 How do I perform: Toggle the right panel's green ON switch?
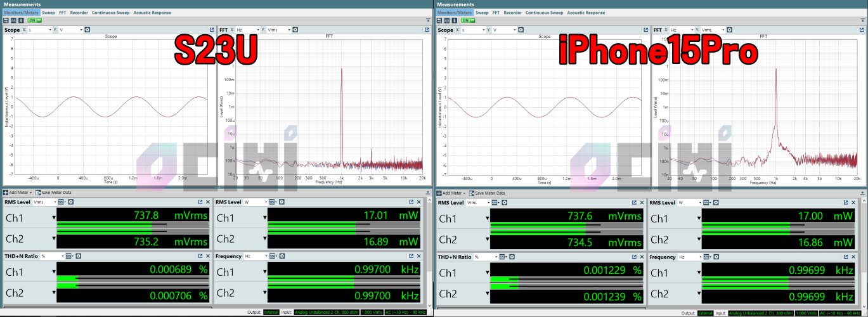coord(468,20)
